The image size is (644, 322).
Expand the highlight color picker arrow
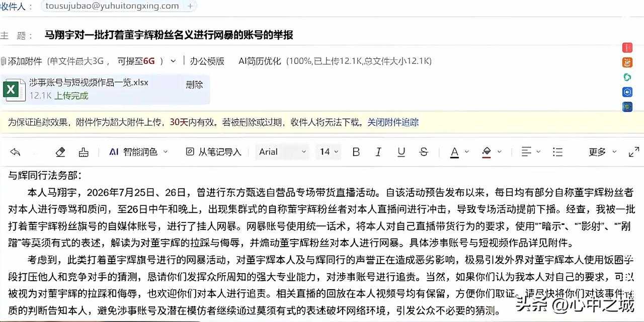click(499, 152)
